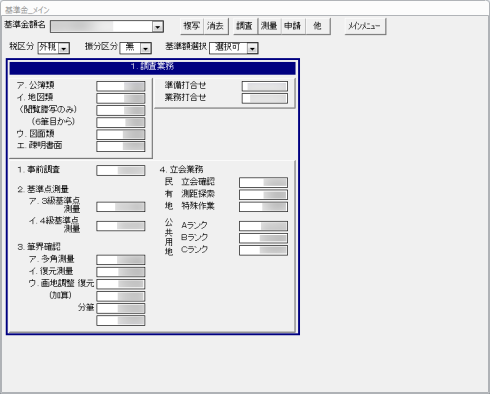Select the (加算) amount field

(x=121, y=296)
